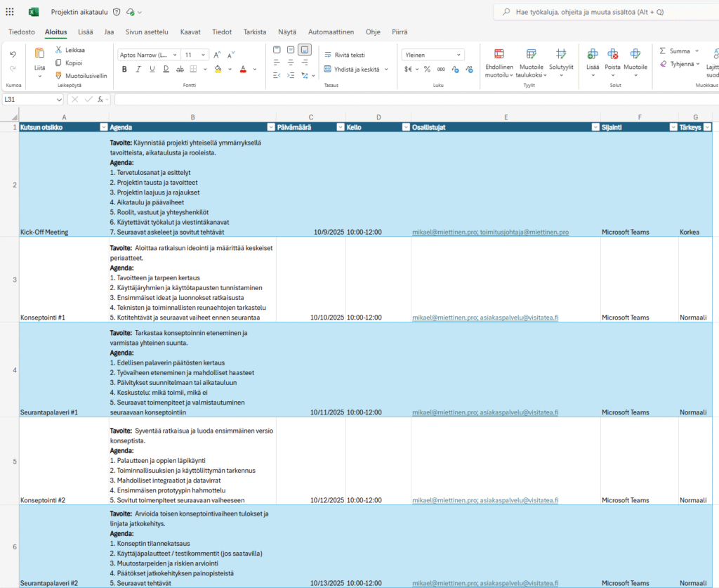Click the fill color paint bucket swatch
Viewport: 719px width, 588px height.
click(218, 69)
